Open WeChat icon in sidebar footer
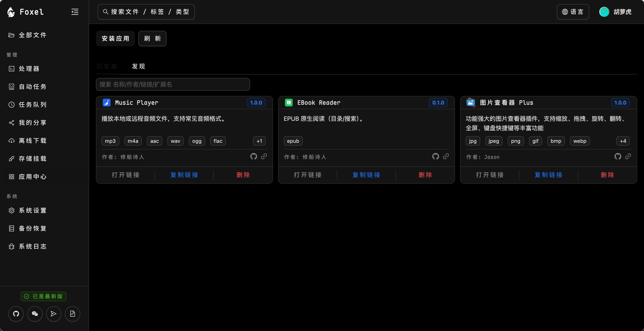The image size is (644, 331). click(35, 314)
